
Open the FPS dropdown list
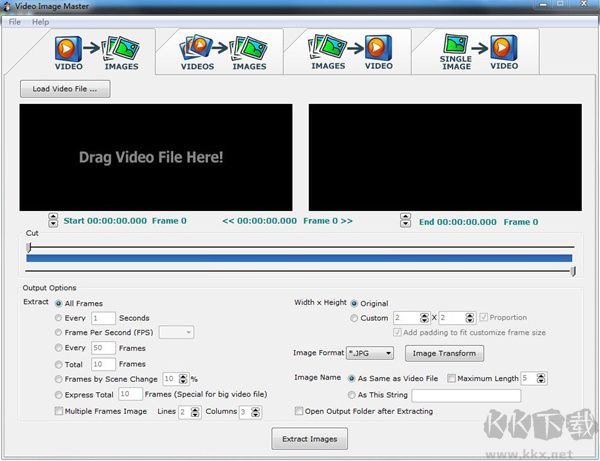pos(176,332)
